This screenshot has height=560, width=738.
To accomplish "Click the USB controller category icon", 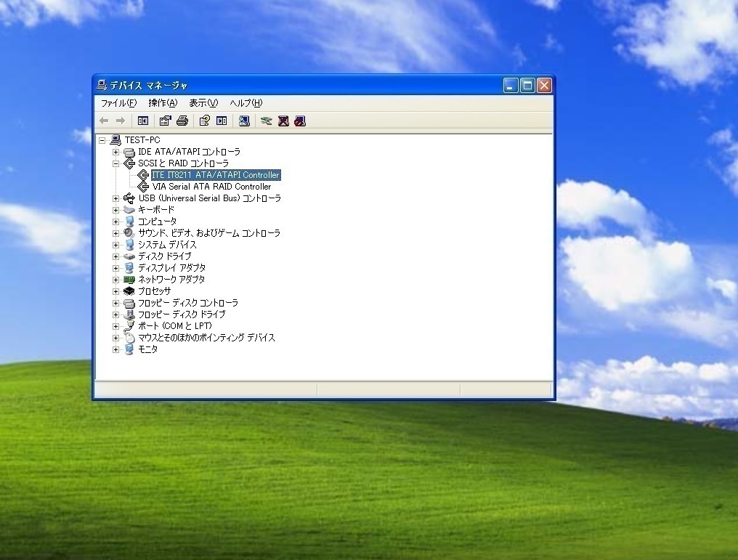I will 129,198.
